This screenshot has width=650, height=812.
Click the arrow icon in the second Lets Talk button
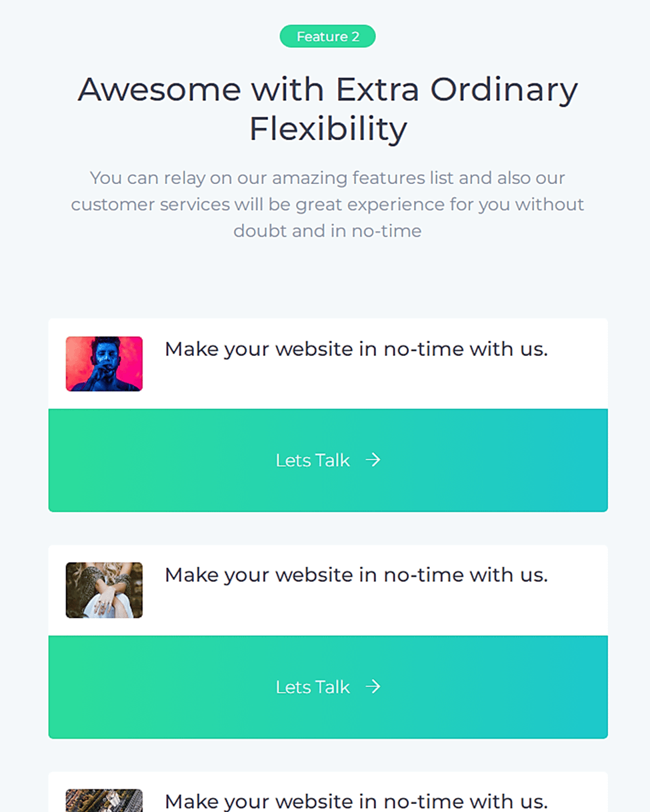pos(374,687)
